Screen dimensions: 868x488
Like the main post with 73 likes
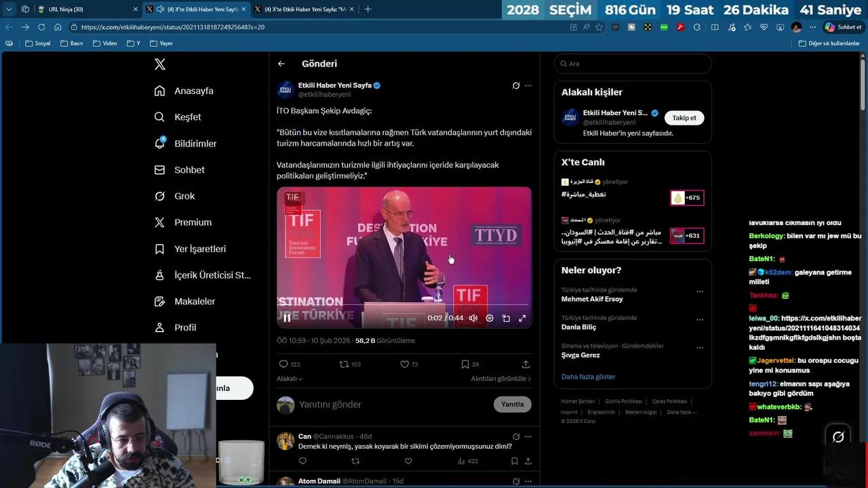click(409, 364)
